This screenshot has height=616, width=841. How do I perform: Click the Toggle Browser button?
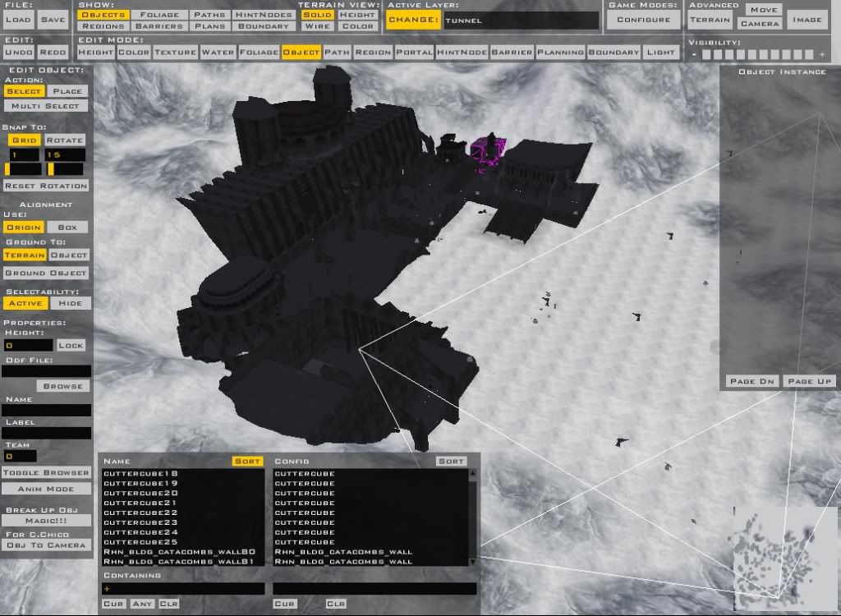46,472
